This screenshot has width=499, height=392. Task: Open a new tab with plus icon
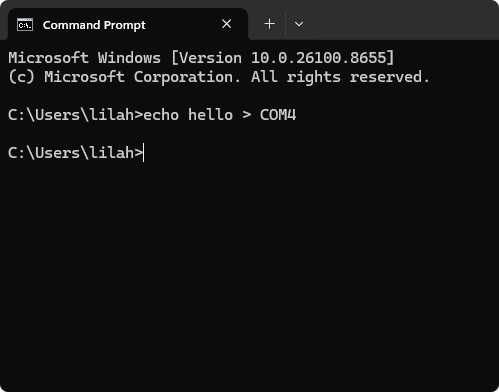[x=269, y=24]
